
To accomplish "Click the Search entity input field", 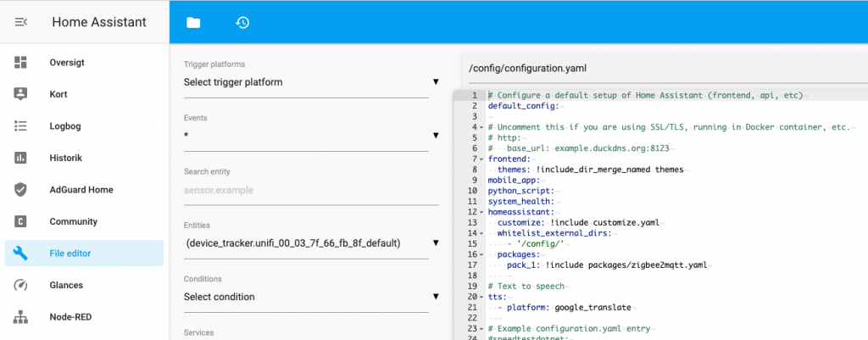I will 312,191.
